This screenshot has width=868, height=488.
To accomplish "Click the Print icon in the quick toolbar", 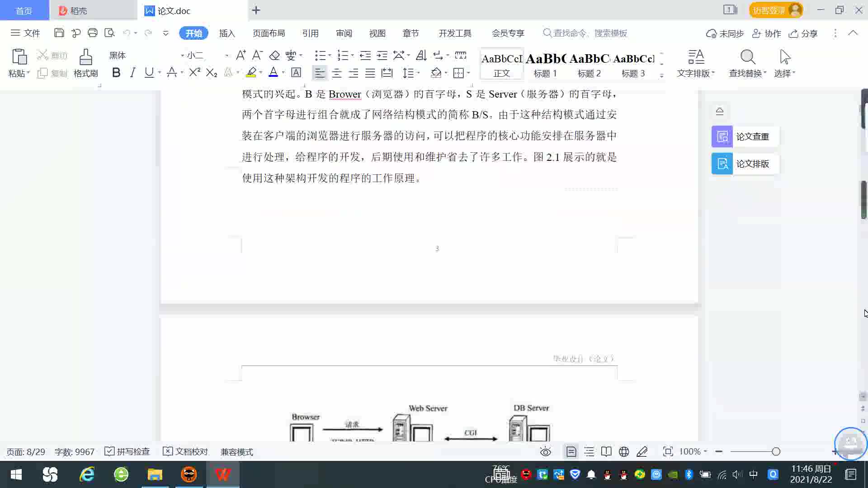I will tap(93, 33).
